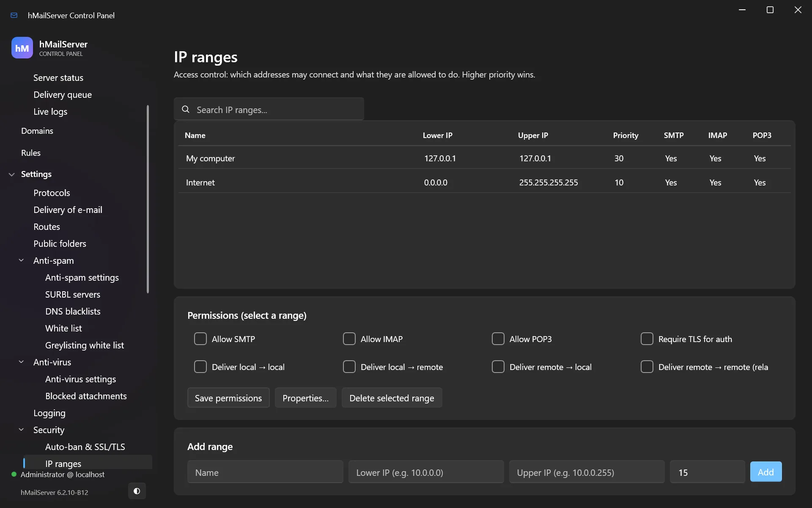Check Require TLS for auth
The image size is (812, 508).
pyautogui.click(x=647, y=339)
